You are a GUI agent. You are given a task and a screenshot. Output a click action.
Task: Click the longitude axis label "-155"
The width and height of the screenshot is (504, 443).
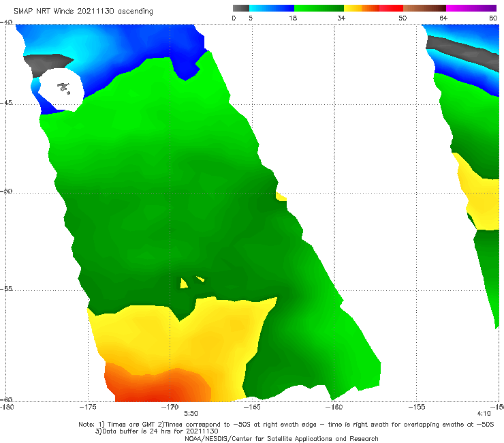point(417,407)
